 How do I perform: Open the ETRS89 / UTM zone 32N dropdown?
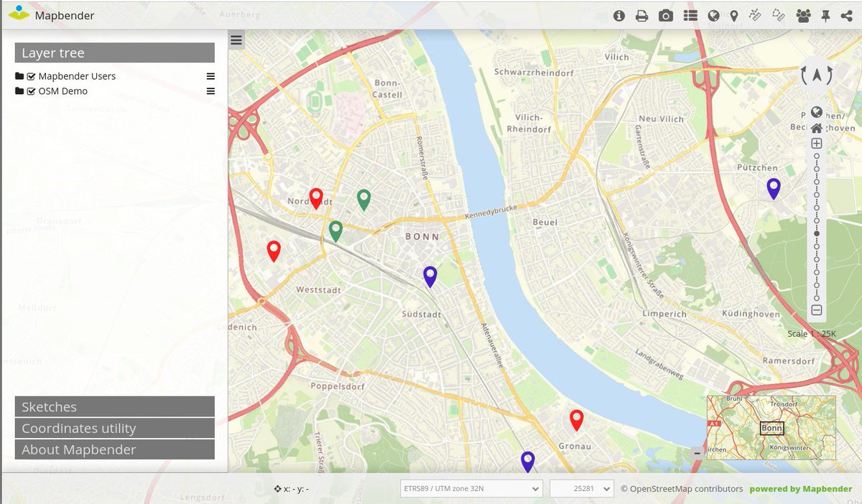pos(471,489)
